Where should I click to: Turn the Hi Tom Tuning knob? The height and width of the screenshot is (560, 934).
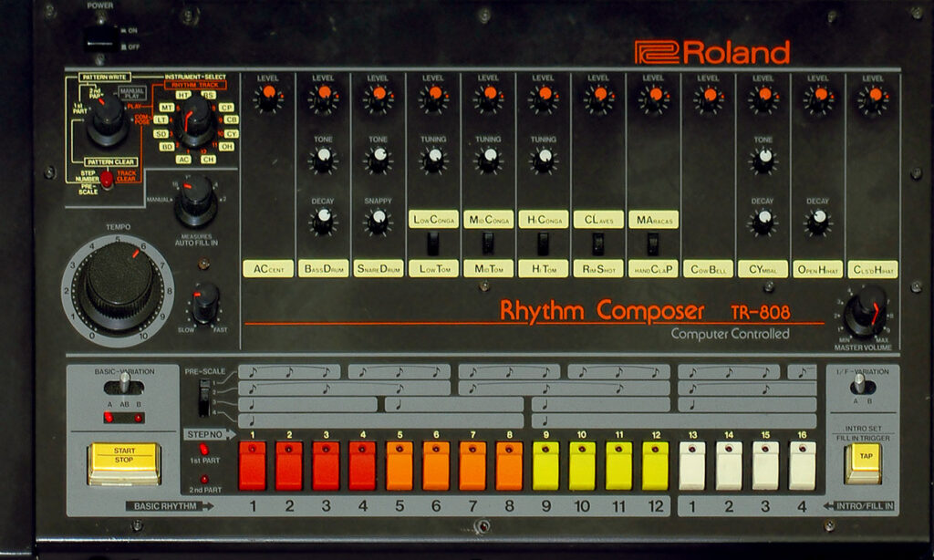pos(544,159)
